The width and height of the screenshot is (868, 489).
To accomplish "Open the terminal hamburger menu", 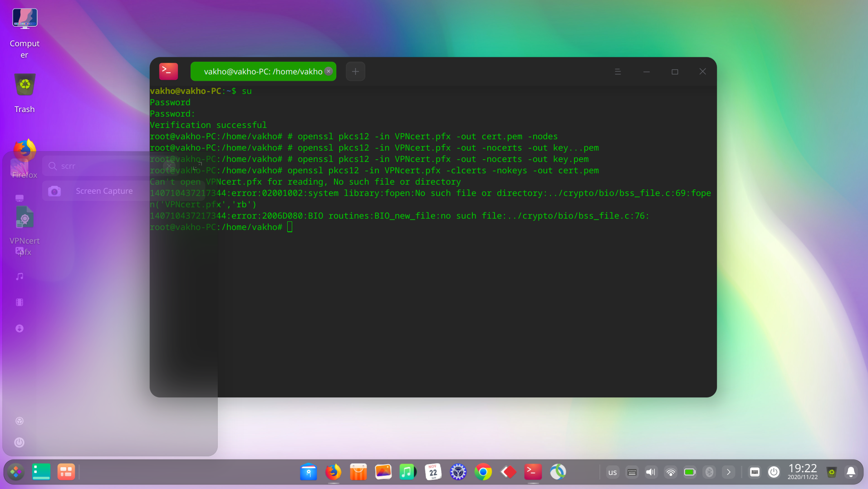I will (618, 72).
